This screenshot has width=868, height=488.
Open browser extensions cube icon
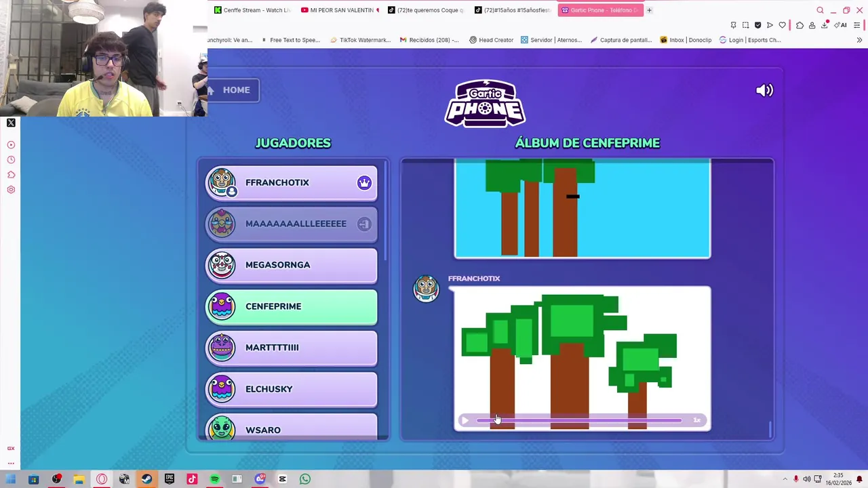click(x=800, y=25)
